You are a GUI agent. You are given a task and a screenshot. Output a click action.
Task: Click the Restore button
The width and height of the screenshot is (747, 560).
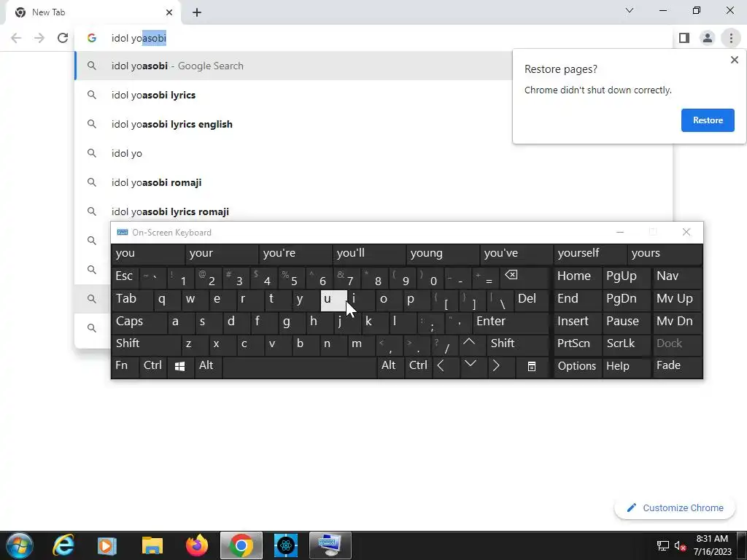coord(708,120)
